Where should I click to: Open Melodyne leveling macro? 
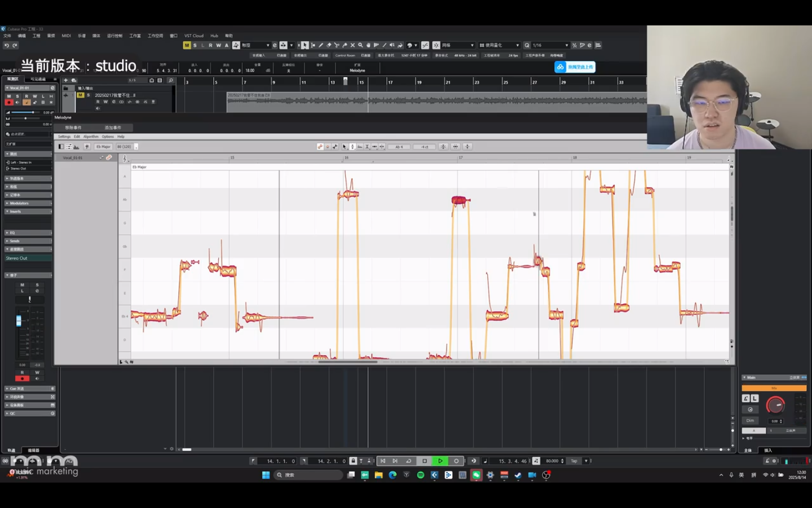(x=468, y=147)
